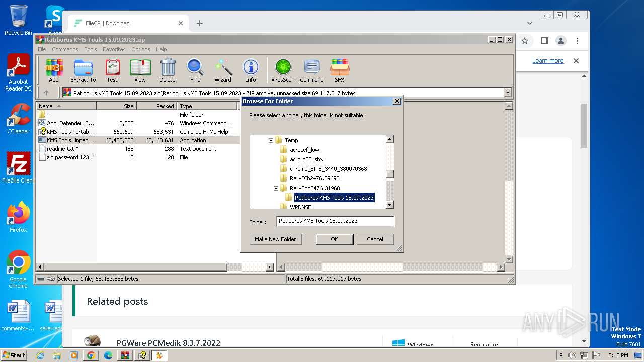Sort file list by Type column

pyautogui.click(x=207, y=106)
